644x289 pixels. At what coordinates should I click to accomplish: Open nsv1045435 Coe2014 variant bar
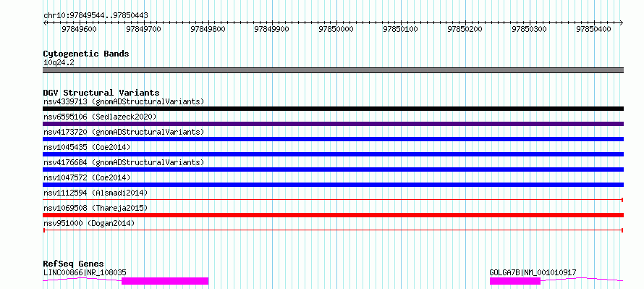(x=333, y=154)
